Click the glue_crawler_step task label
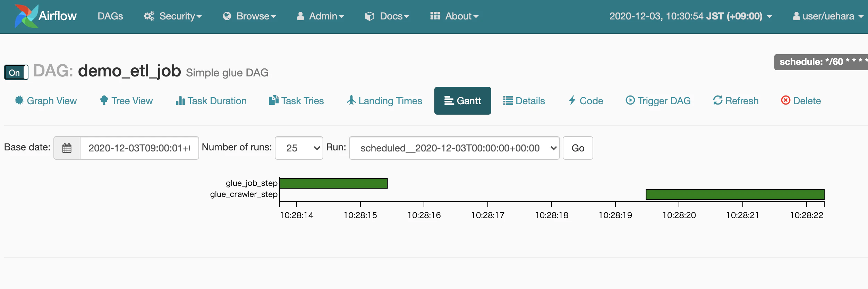Screen dimensions: 868x289 pos(244,194)
